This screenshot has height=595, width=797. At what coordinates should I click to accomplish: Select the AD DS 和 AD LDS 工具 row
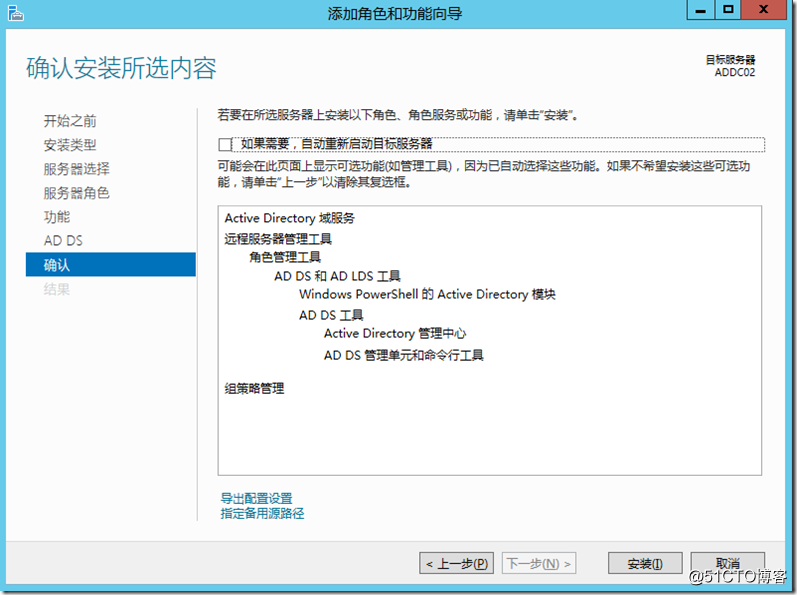pos(337,276)
